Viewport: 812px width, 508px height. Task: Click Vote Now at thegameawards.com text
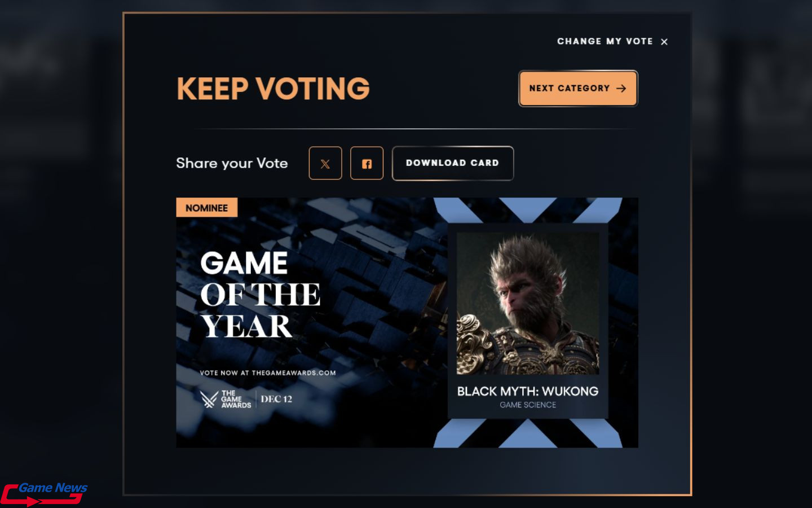(268, 373)
